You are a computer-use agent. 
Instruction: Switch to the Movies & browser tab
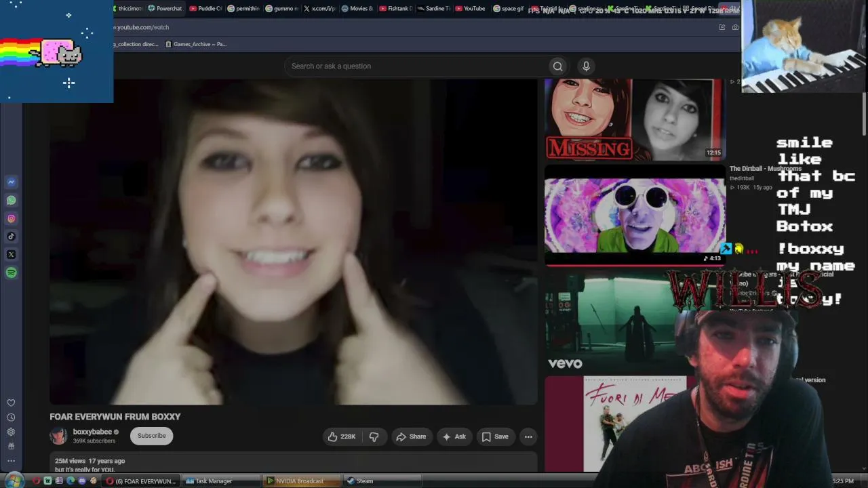coord(357,9)
